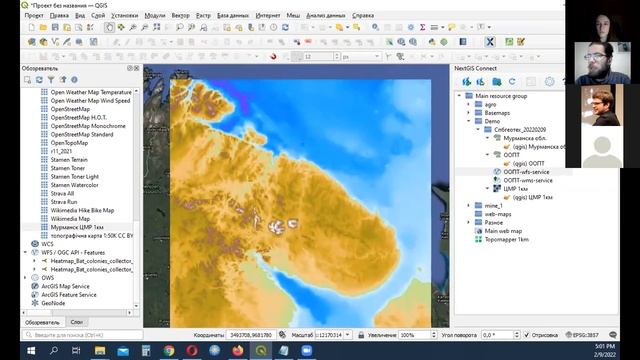
Task: Enable Browser properties info widget
Action: (74, 80)
